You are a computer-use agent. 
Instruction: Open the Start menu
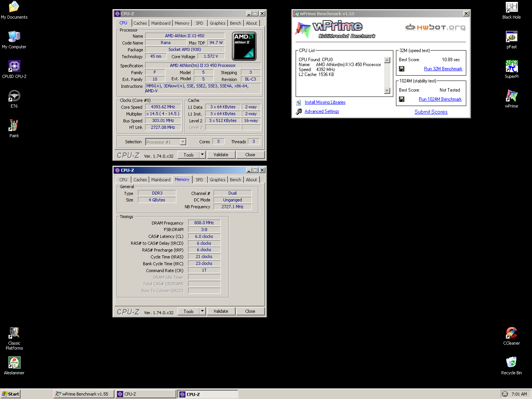click(x=10, y=394)
